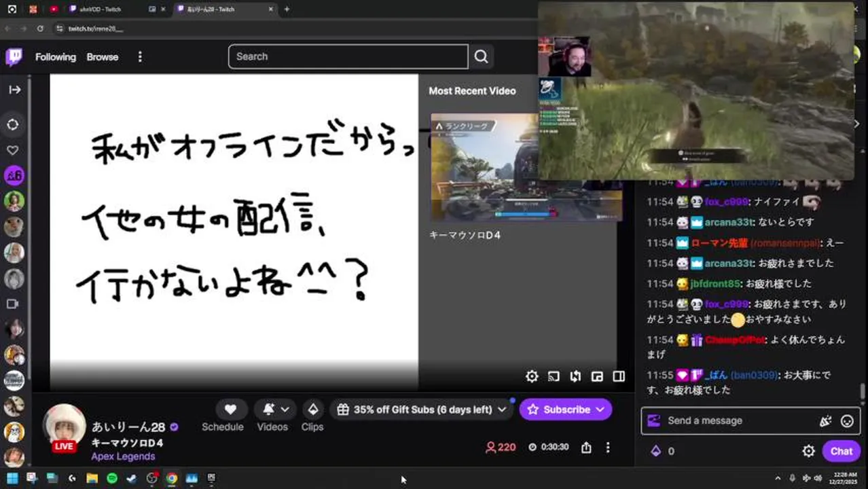The width and height of the screenshot is (868, 489).
Task: Click the Bits icon above Clips
Action: (312, 410)
